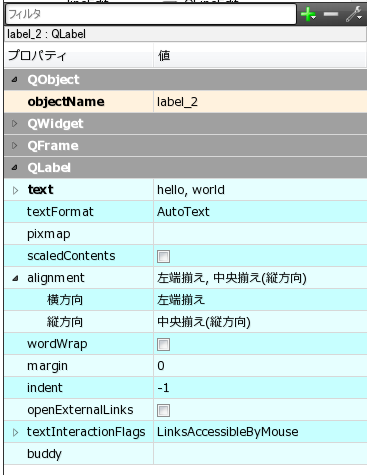Select the scaledContents property name
Viewport: 367px width, 475px height.
coord(71,256)
